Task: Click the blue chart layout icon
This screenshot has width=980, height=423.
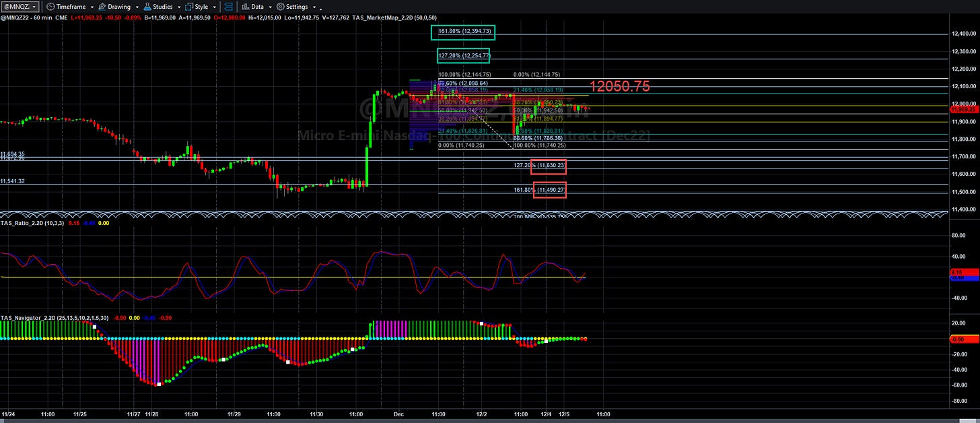Action: pyautogui.click(x=228, y=7)
